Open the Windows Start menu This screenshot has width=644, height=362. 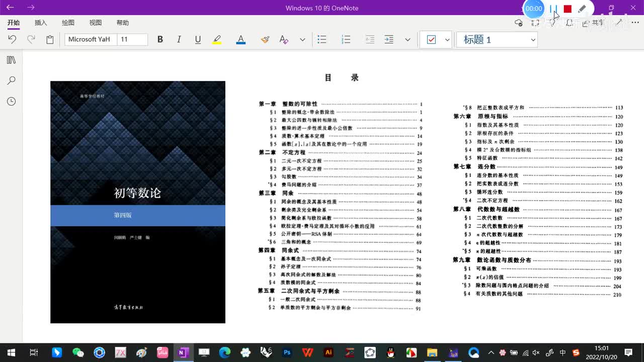(x=11, y=352)
